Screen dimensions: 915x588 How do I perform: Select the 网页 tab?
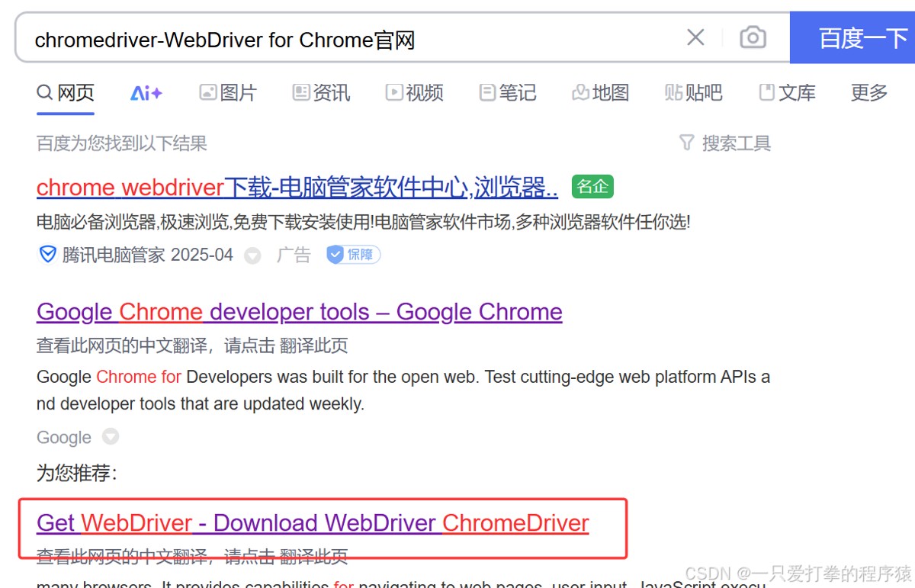point(66,93)
